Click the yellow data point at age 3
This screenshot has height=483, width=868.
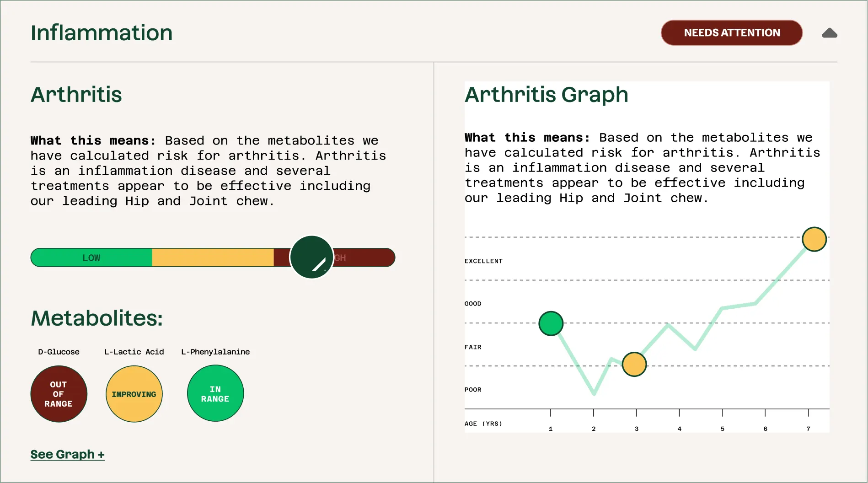[634, 364]
